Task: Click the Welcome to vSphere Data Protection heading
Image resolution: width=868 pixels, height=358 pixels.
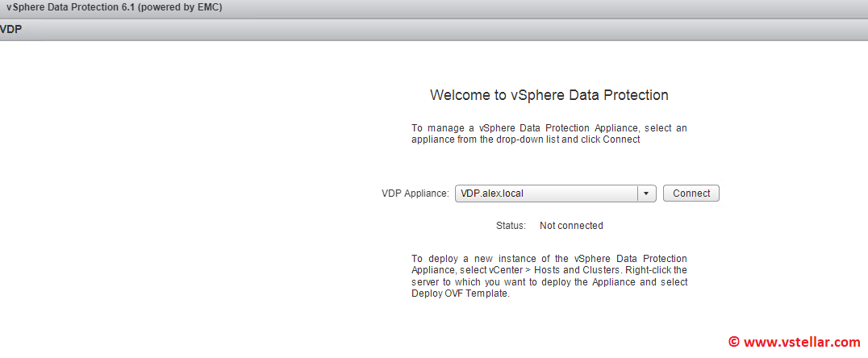Action: tap(549, 95)
